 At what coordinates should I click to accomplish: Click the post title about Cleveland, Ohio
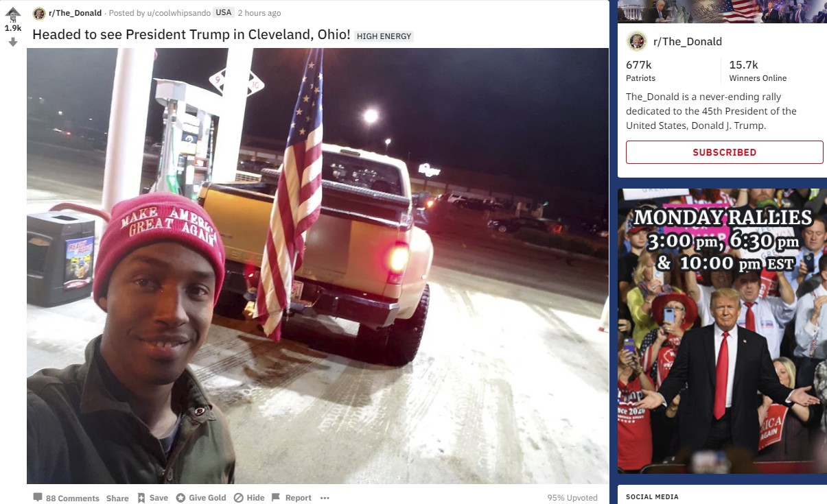(x=191, y=34)
